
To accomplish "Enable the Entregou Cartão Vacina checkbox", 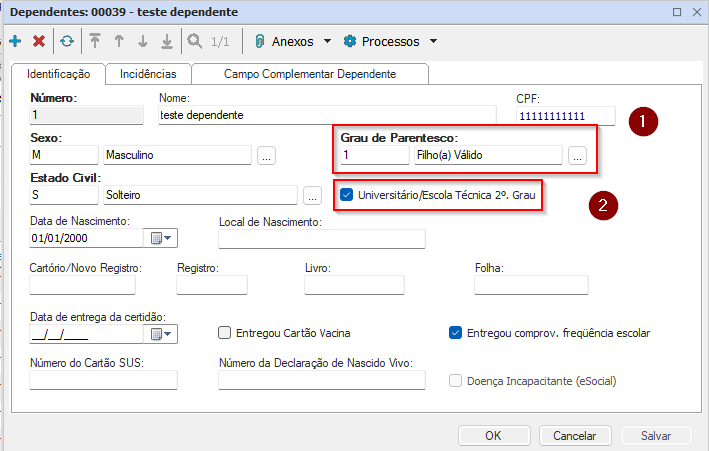I will point(225,333).
